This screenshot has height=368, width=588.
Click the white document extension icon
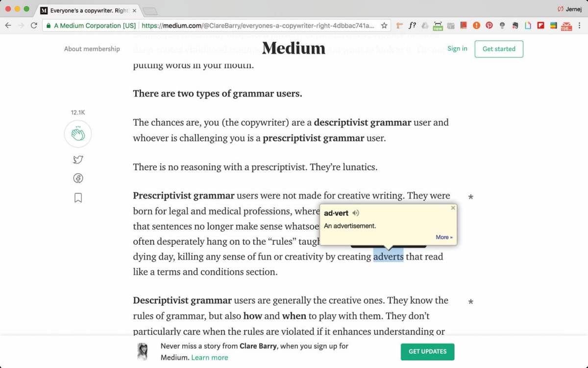point(528,26)
